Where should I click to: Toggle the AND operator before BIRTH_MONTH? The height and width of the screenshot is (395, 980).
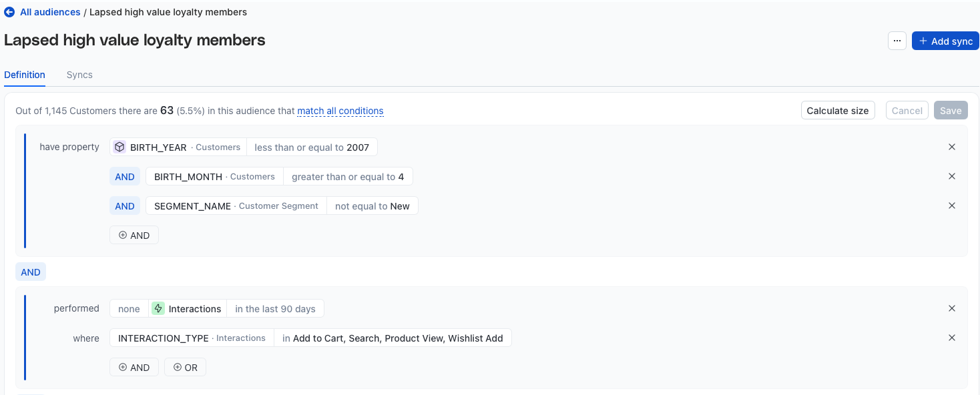[125, 177]
